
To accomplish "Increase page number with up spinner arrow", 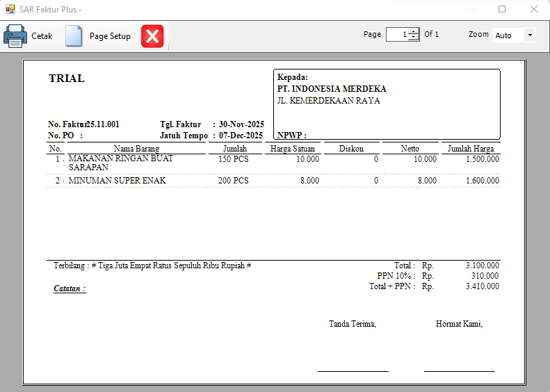I will tap(414, 31).
